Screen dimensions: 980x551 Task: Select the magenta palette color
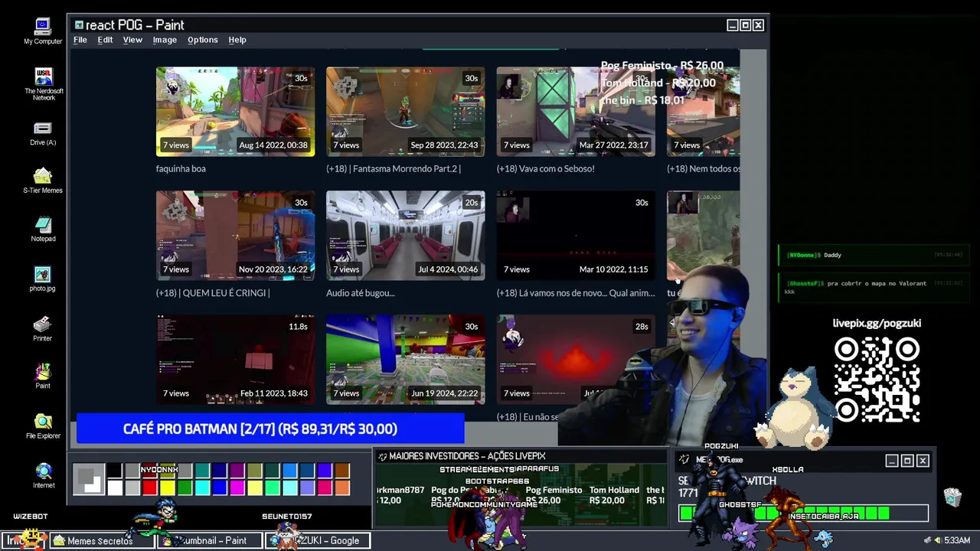237,487
